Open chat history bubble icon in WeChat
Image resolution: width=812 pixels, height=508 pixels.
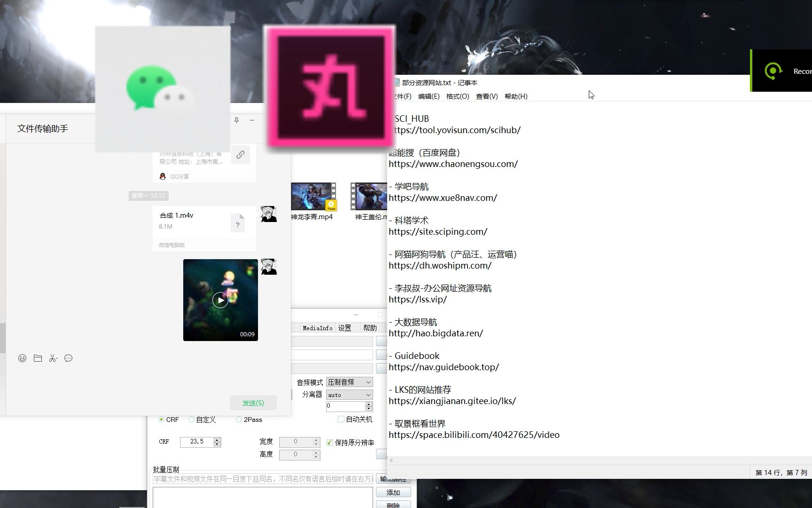point(69,358)
